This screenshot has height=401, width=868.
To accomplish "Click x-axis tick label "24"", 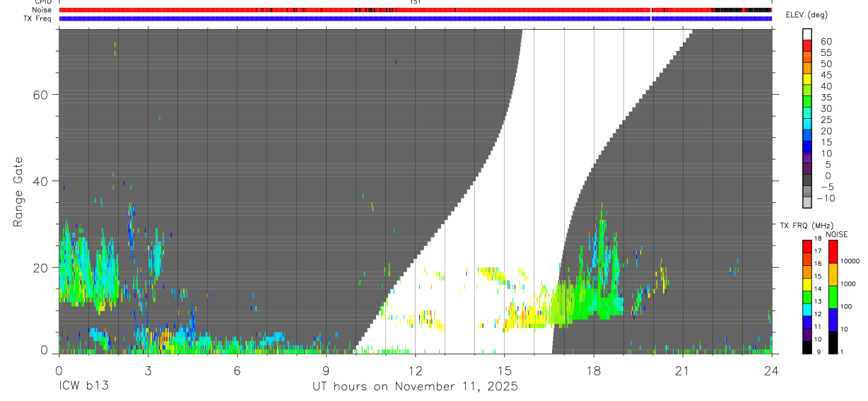I will 771,370.
